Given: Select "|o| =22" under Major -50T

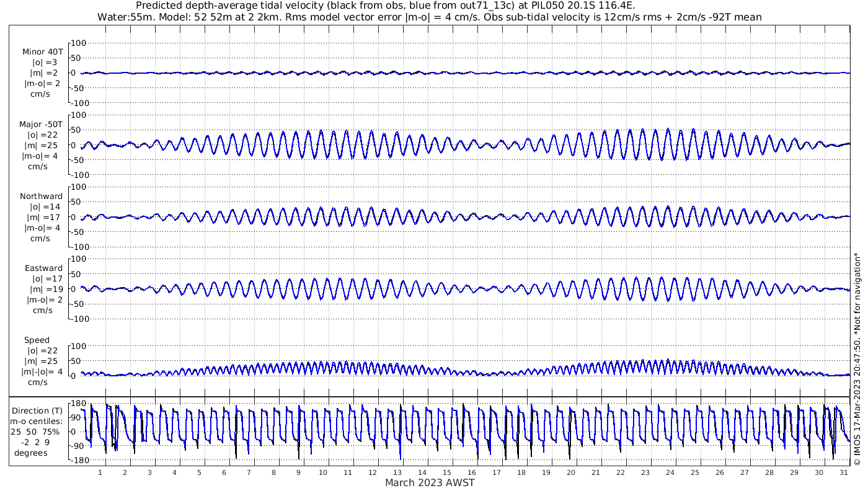Looking at the screenshot, I should point(42,135).
